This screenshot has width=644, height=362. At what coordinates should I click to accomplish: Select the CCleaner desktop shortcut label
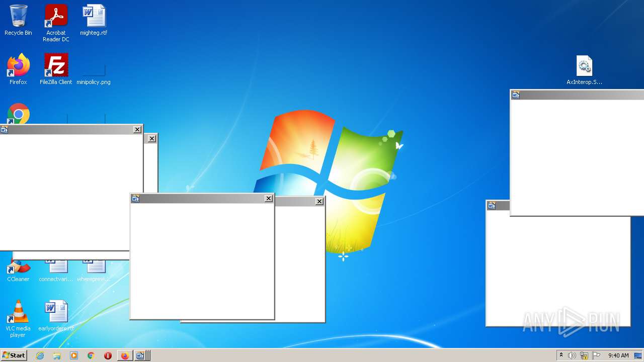tap(18, 279)
